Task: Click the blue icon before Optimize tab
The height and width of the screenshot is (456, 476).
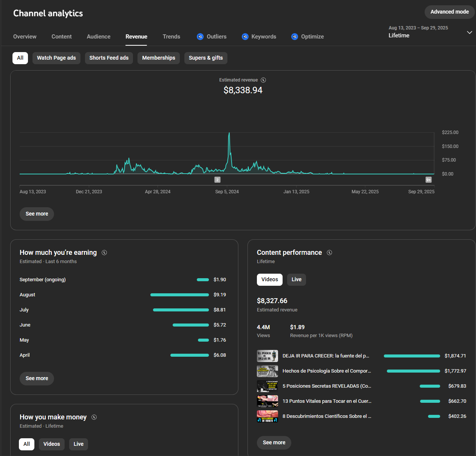Action: click(295, 37)
